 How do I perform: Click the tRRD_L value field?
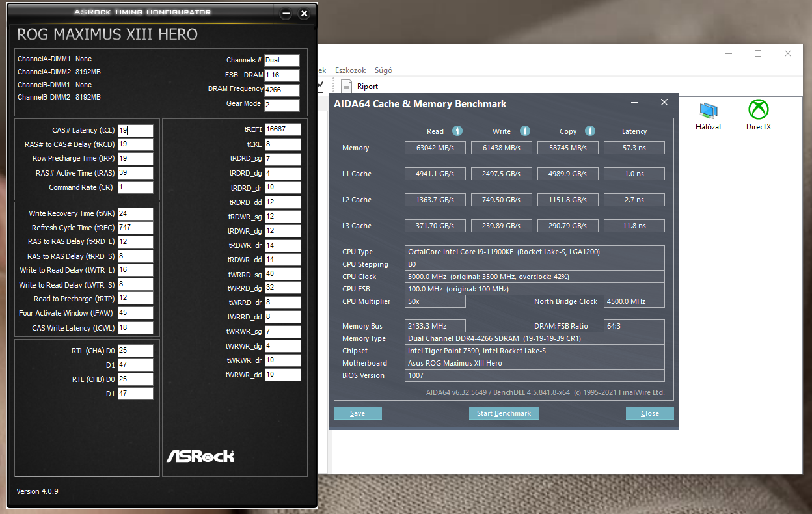coord(135,242)
